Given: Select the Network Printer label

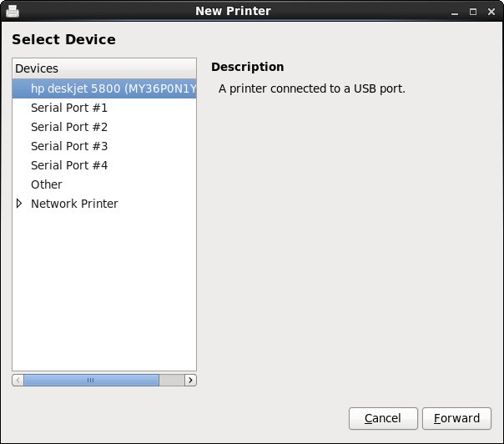Looking at the screenshot, I should (74, 204).
